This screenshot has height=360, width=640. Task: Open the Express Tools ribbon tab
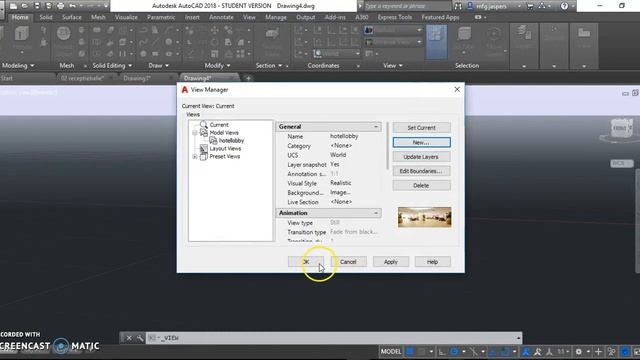pyautogui.click(x=395, y=17)
